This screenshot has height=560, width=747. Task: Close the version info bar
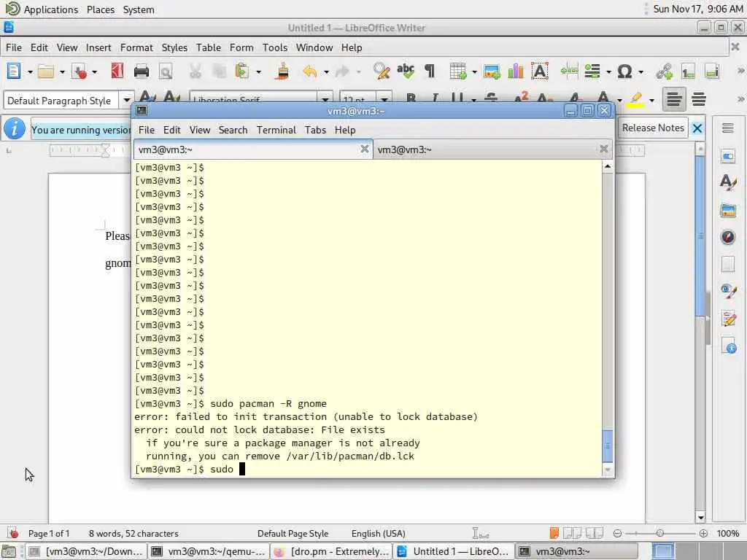pos(697,128)
